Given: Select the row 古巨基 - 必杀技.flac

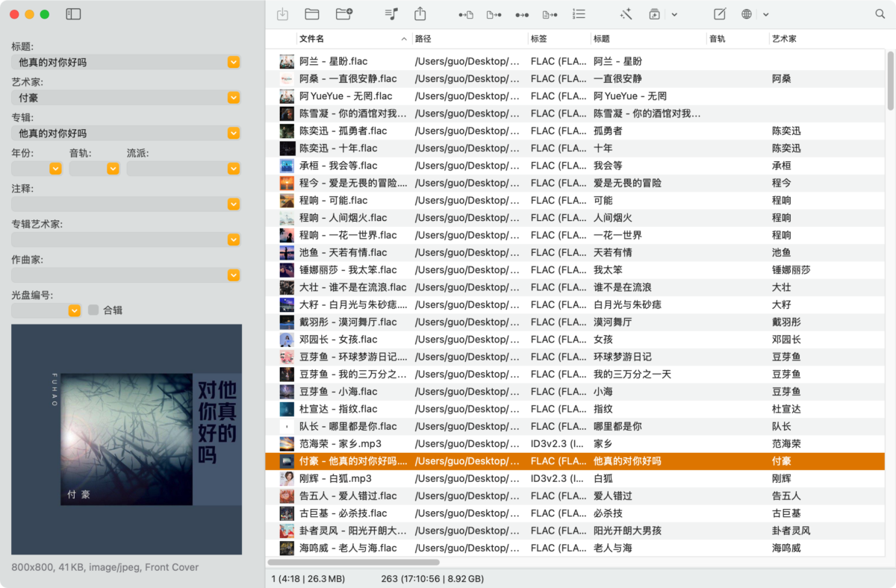Looking at the screenshot, I should point(575,513).
